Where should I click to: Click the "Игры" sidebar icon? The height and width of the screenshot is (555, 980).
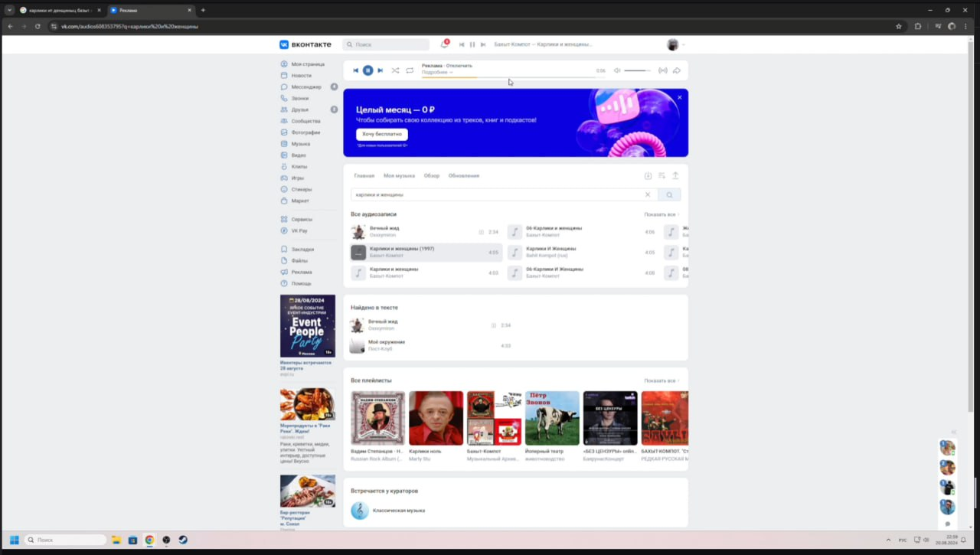pos(284,178)
